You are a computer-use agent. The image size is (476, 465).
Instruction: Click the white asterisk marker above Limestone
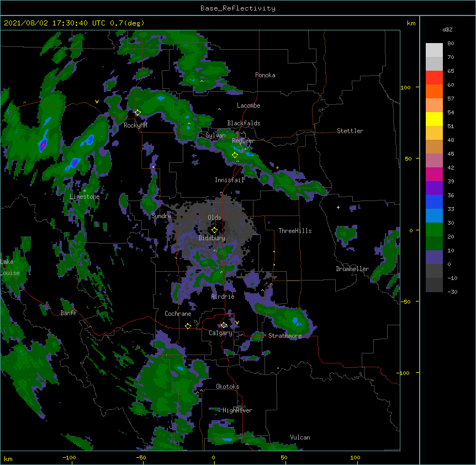(84, 191)
